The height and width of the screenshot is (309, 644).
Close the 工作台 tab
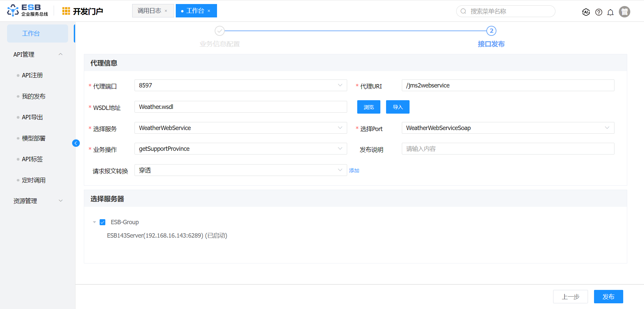209,11
